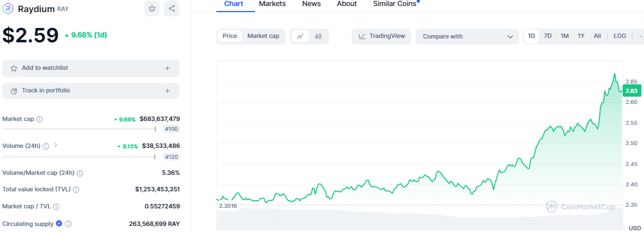
Task: Switch to line chart view icon
Action: (x=300, y=36)
